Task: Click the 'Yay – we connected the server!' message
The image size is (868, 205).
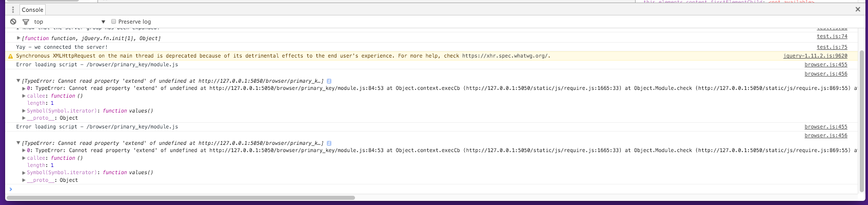Action: click(62, 47)
